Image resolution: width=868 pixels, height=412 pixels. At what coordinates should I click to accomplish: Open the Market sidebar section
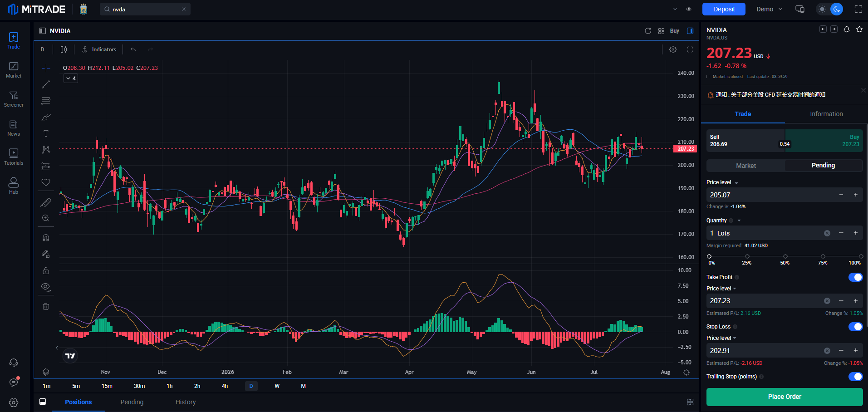pos(14,70)
